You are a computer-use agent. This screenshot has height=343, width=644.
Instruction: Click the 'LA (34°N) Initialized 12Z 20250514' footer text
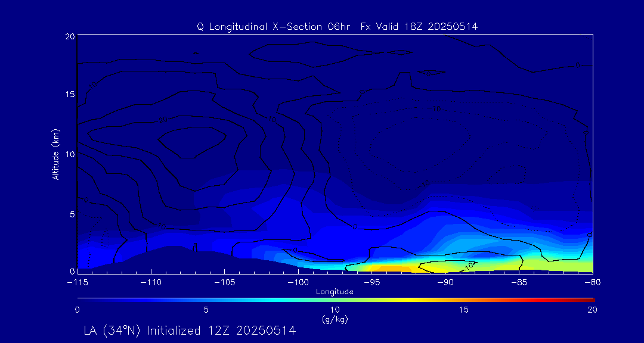(190, 330)
